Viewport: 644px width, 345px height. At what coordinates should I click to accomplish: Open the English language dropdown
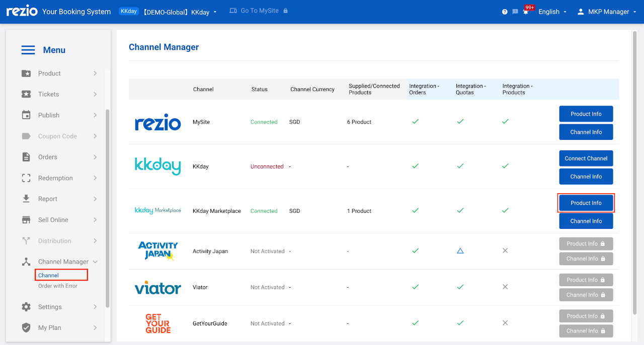pyautogui.click(x=552, y=12)
